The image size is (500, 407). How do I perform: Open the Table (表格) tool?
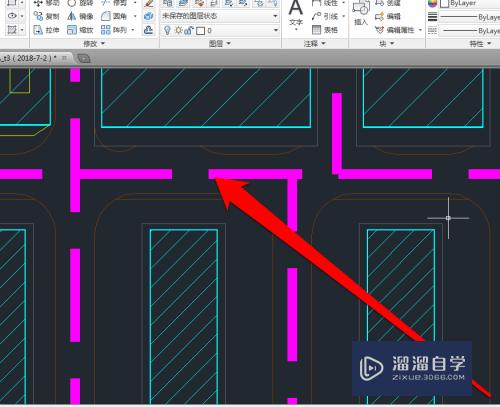[x=325, y=30]
